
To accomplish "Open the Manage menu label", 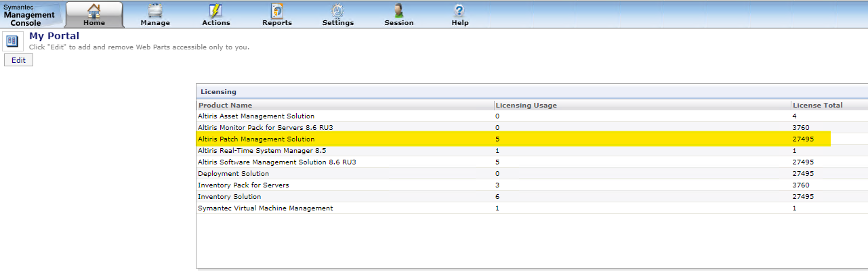I will [x=155, y=23].
